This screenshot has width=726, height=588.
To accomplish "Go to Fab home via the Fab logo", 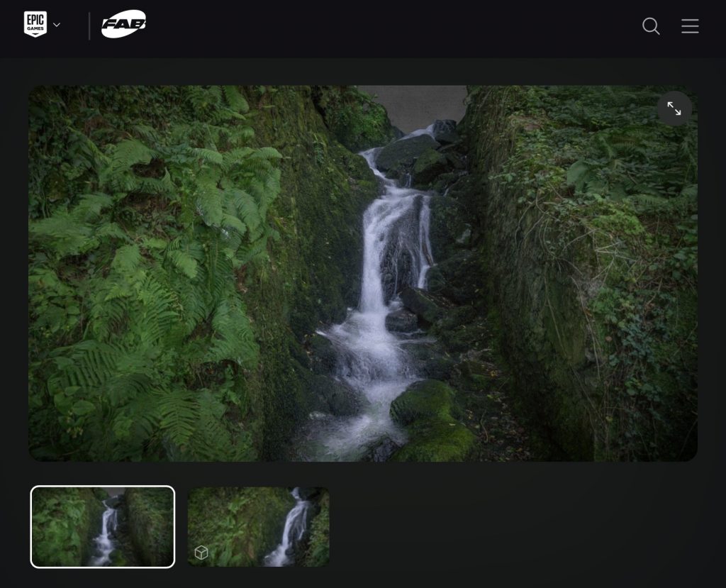I will click(123, 25).
